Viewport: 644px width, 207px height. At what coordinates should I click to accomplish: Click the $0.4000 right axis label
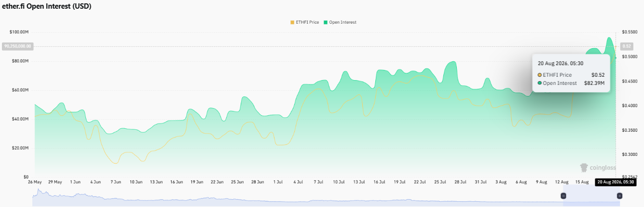coord(629,105)
